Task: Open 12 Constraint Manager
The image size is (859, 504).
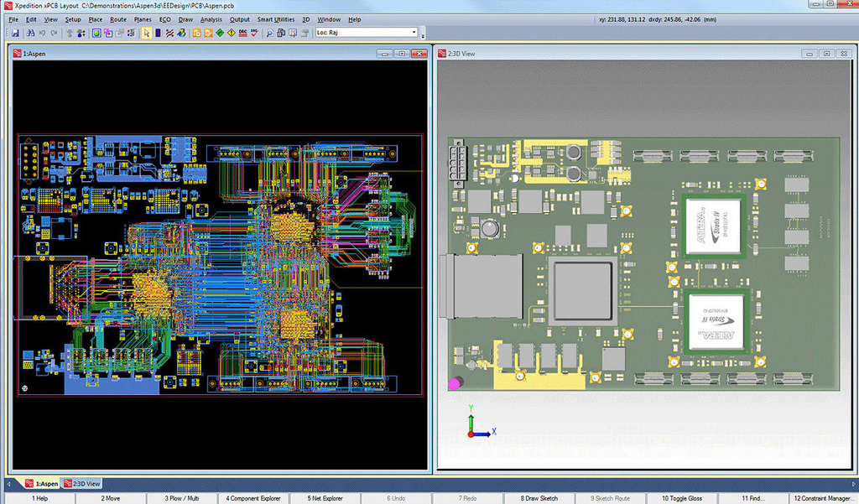Action: pyautogui.click(x=824, y=498)
